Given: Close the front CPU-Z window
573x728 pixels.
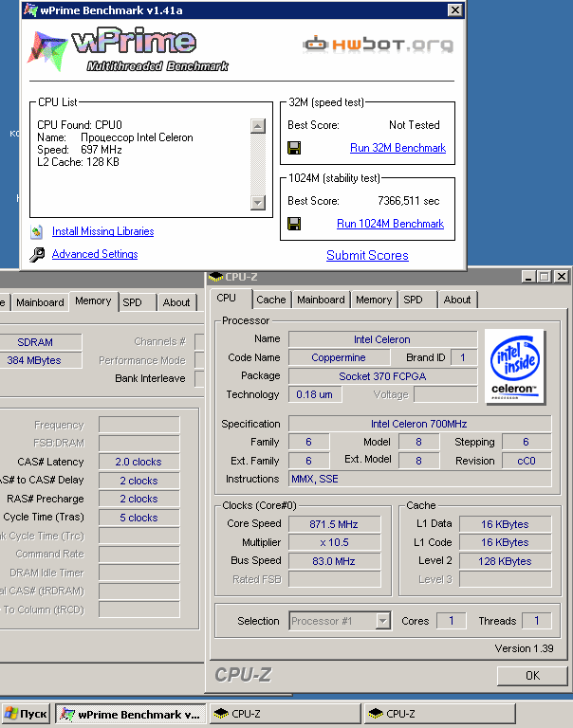Looking at the screenshot, I should pos(561,277).
